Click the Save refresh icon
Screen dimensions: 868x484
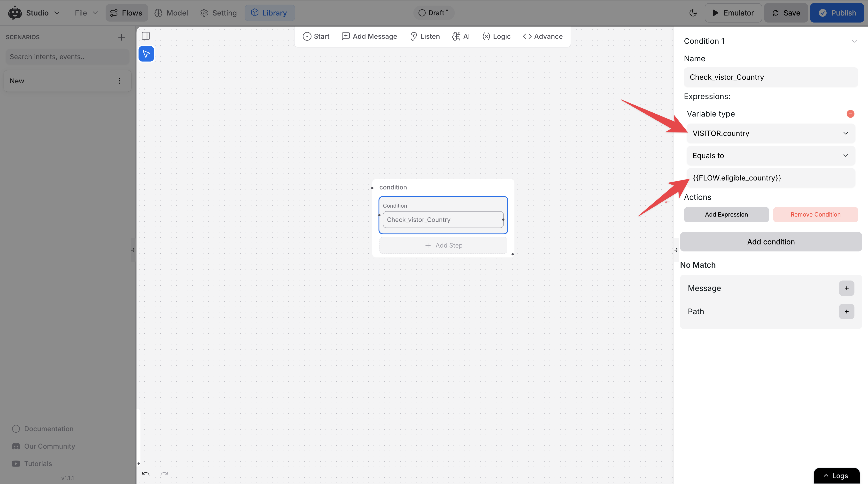point(776,13)
